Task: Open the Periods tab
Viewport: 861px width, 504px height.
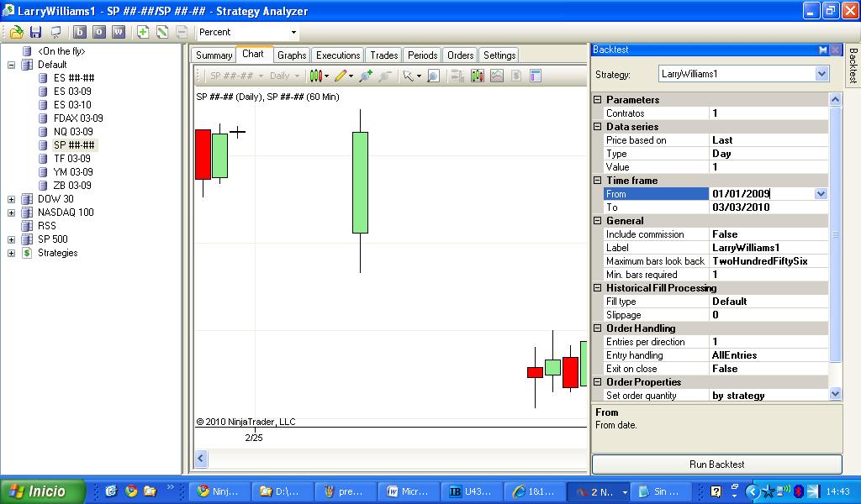Action: (422, 55)
